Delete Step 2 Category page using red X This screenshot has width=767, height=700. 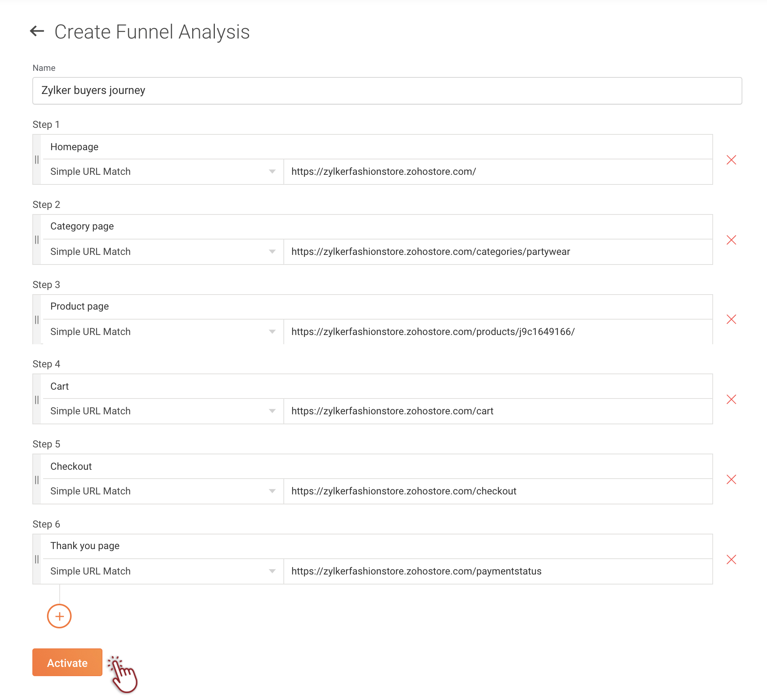(x=731, y=240)
